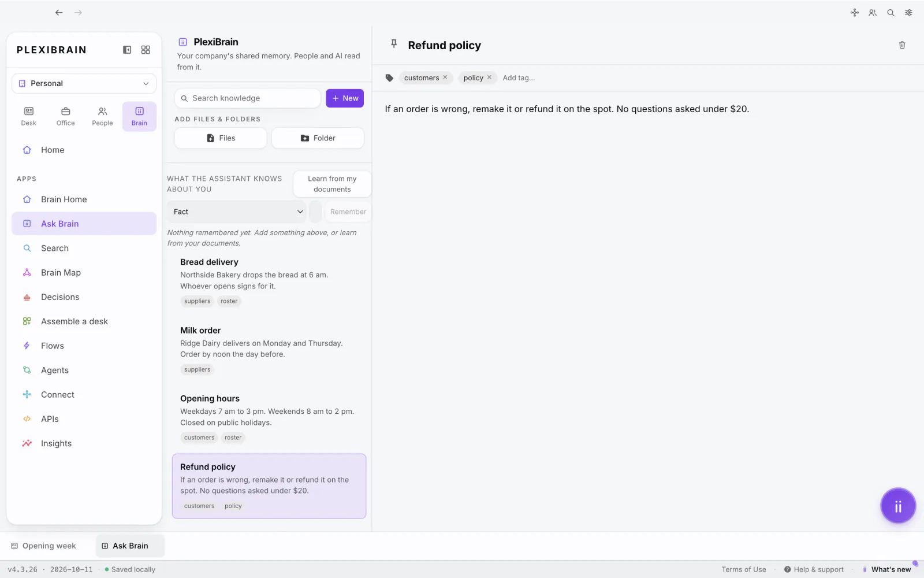Pin the Refund policy note
Viewport: 924px width, 578px height.
[394, 44]
